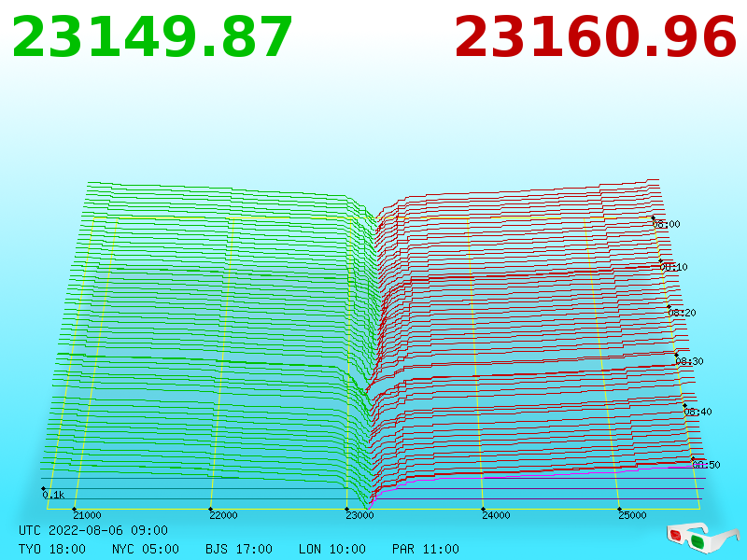Screen dimensions: 747x560
Task: Click the PAR 11:00 clock
Action: (x=426, y=549)
